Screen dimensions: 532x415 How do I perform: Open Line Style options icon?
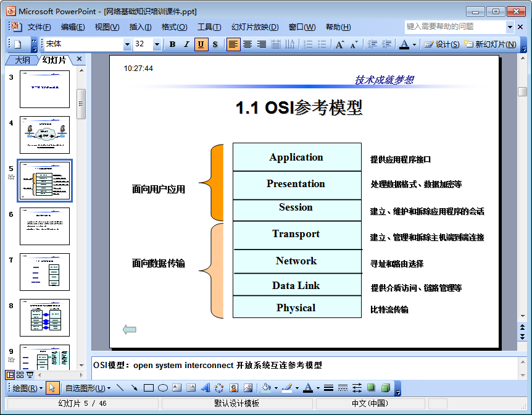pyautogui.click(x=328, y=388)
